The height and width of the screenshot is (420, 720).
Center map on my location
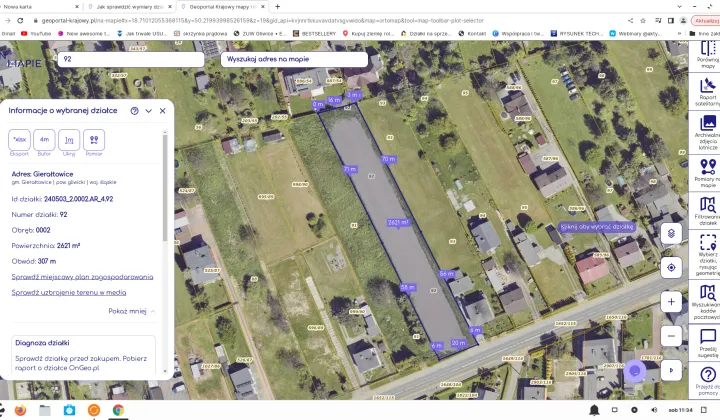pos(671,268)
